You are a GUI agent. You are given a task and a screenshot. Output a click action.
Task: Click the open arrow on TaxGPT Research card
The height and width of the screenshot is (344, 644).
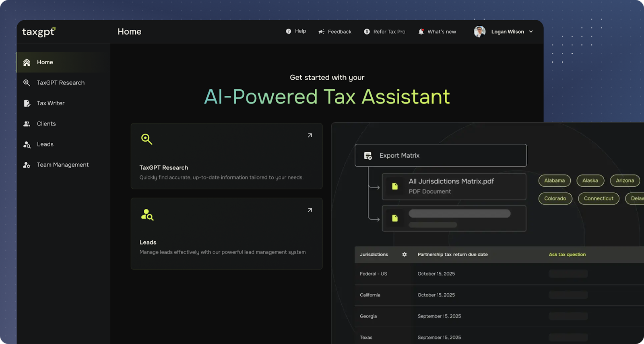click(x=310, y=135)
